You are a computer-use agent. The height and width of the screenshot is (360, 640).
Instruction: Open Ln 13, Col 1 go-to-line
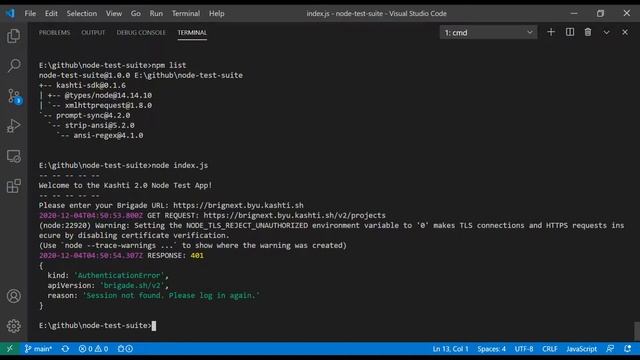click(450, 349)
